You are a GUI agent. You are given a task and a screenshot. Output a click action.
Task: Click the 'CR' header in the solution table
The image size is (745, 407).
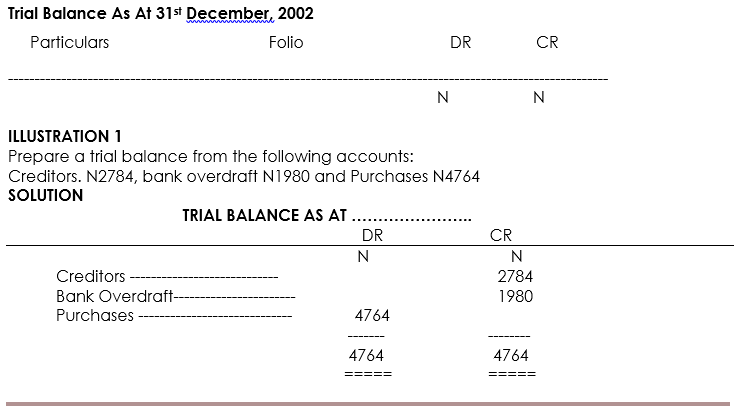[x=502, y=235]
